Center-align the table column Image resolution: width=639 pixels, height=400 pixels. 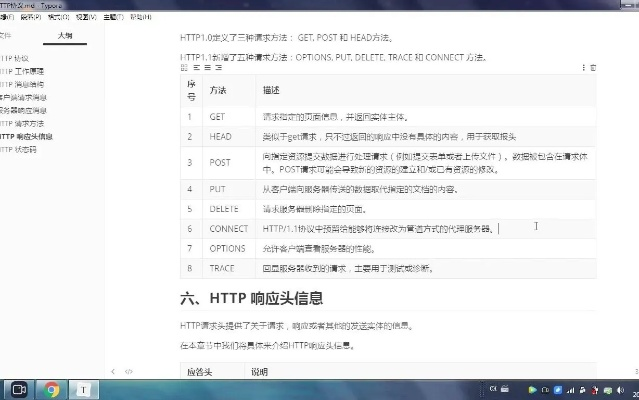[207, 68]
